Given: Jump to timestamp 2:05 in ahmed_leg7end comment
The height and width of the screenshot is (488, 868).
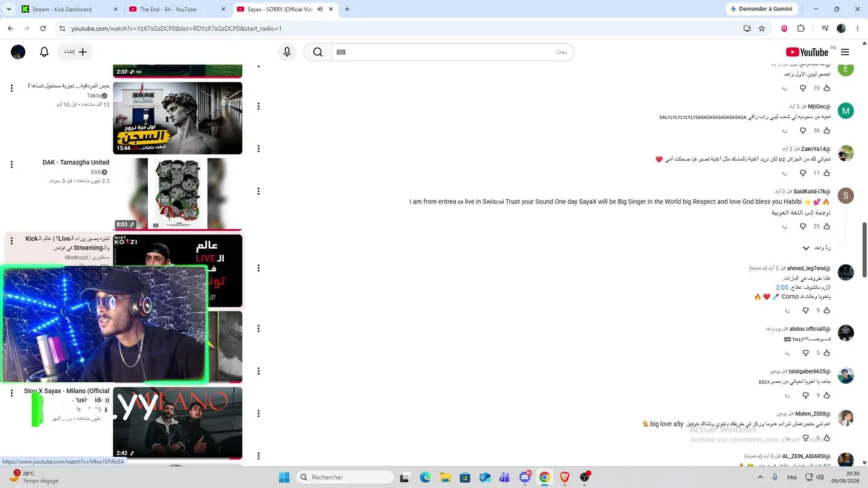Looking at the screenshot, I should point(782,287).
